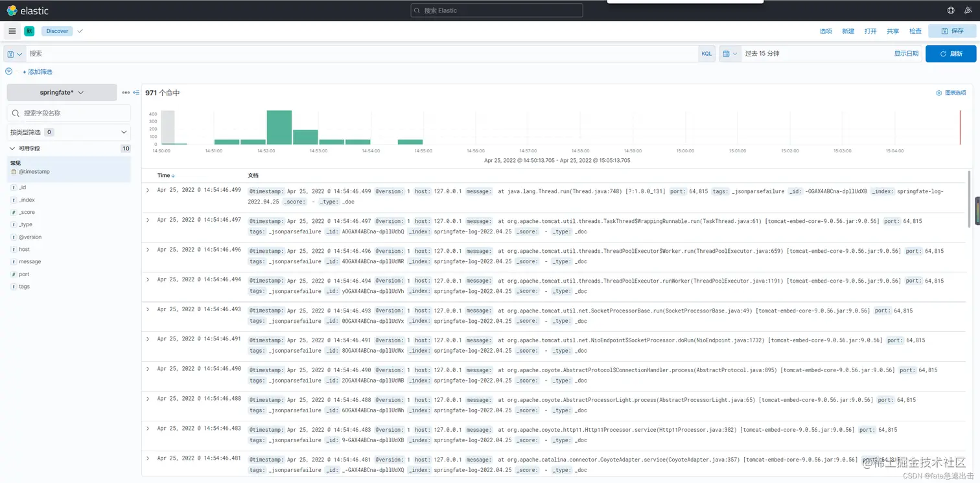Open the help lifebuoy menu

click(x=951, y=10)
